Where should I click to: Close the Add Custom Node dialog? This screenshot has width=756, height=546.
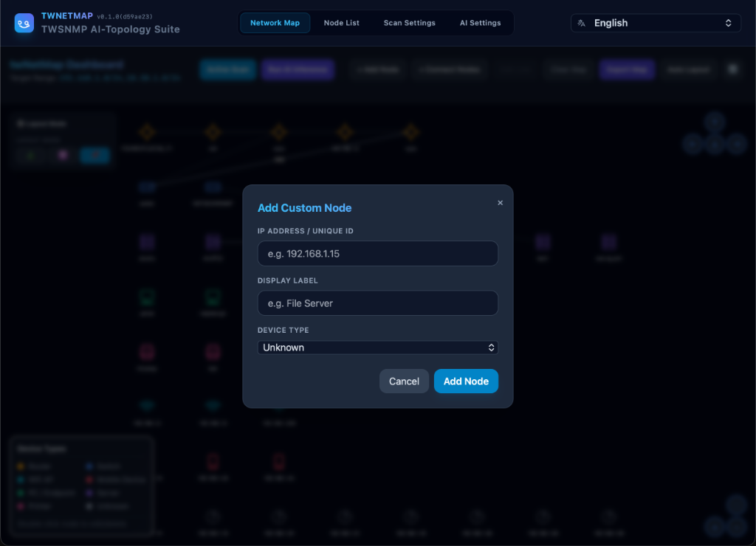click(500, 203)
